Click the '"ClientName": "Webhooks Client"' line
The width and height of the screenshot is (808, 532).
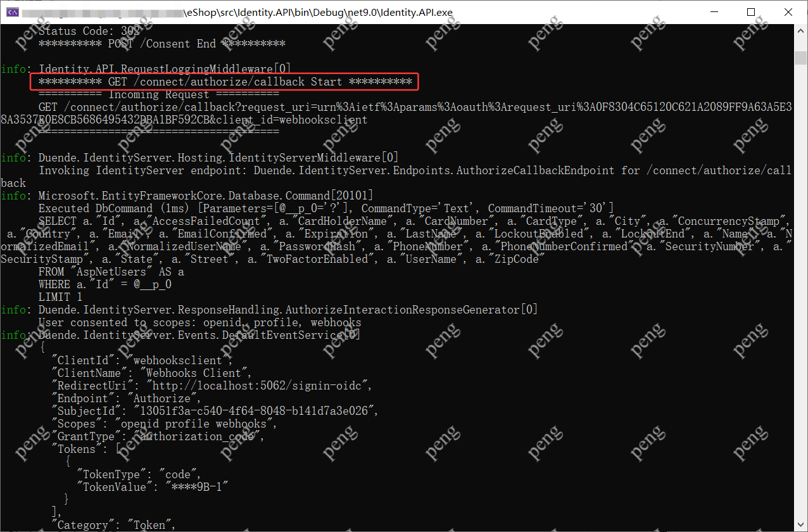152,373
